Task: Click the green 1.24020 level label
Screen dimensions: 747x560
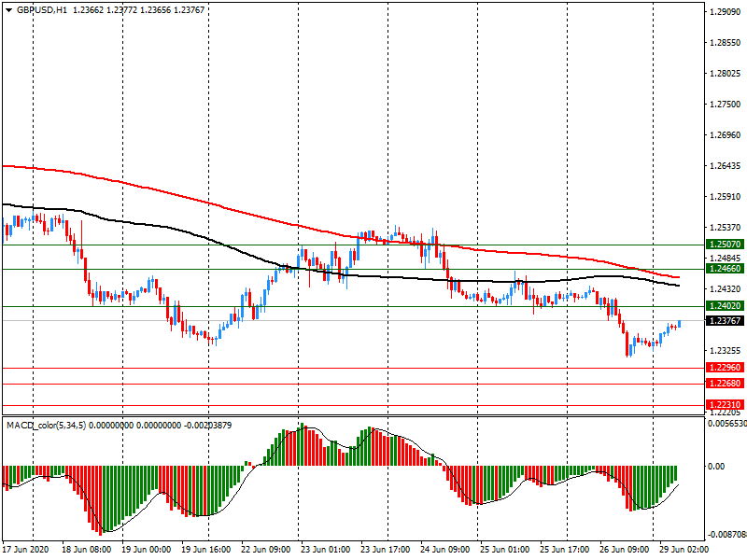Action: pyautogui.click(x=726, y=306)
